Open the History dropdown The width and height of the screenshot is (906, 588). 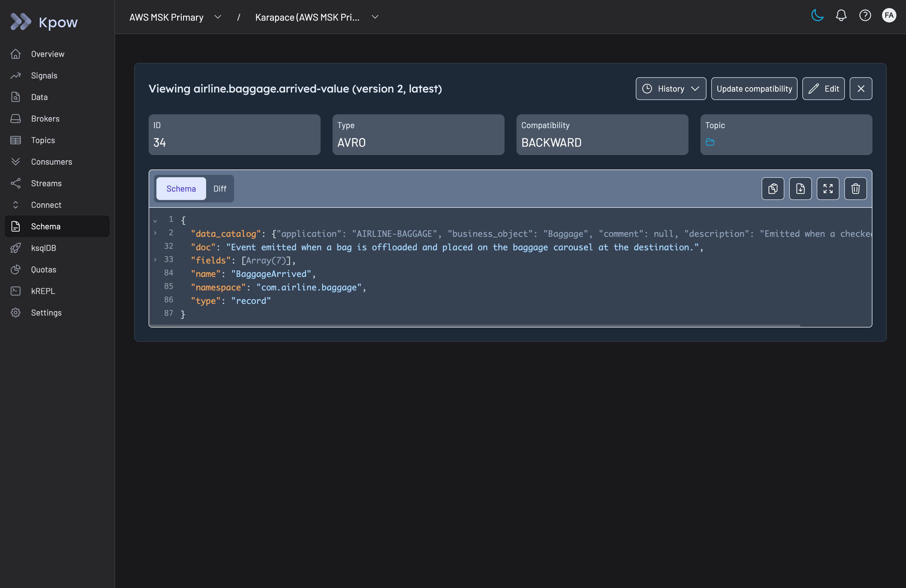coord(671,89)
